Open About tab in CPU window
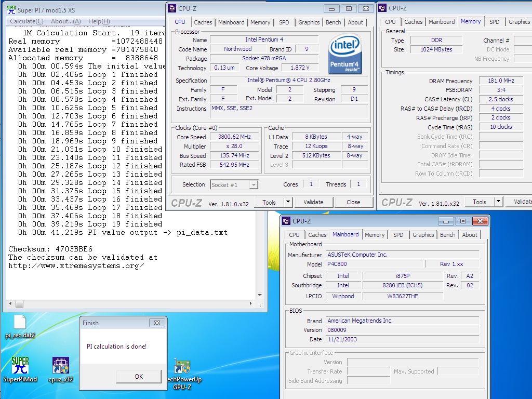Screen dimensions: 532x399 pyautogui.click(x=355, y=22)
